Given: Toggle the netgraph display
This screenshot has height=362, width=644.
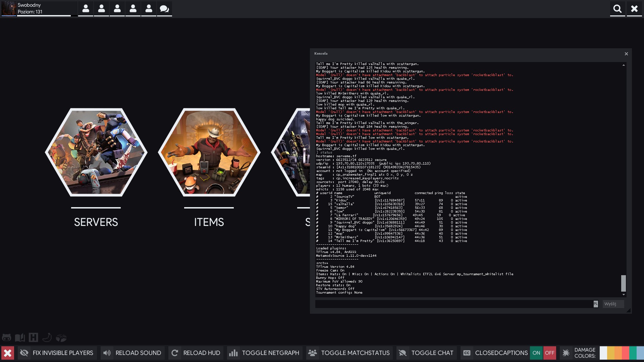Looking at the screenshot, I should tap(265, 353).
